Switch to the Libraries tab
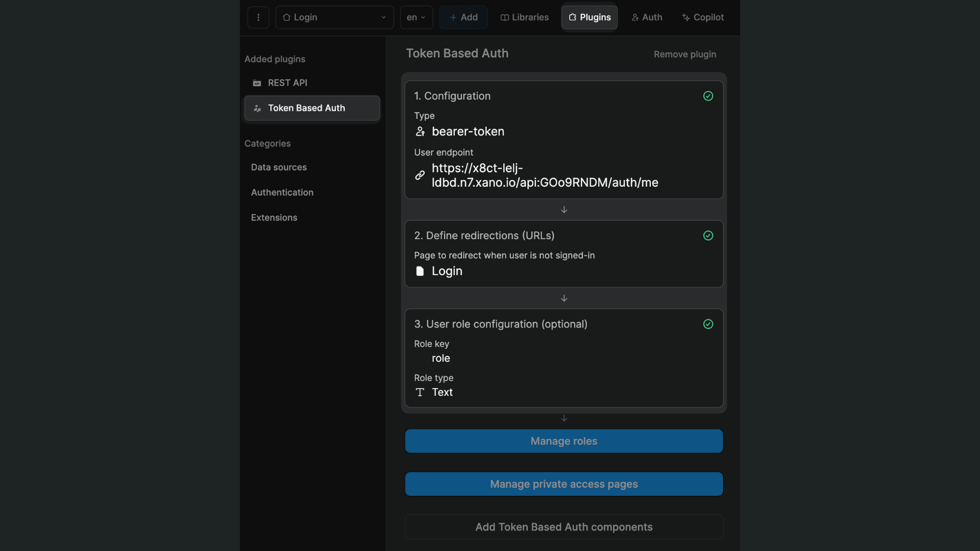This screenshot has height=551, width=980. click(525, 17)
